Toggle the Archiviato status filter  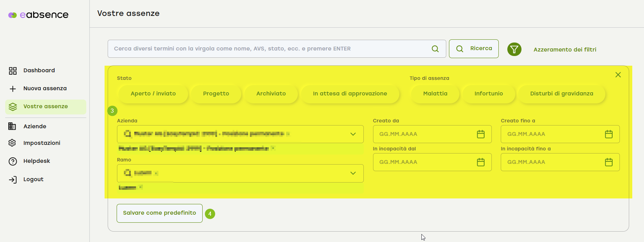271,94
